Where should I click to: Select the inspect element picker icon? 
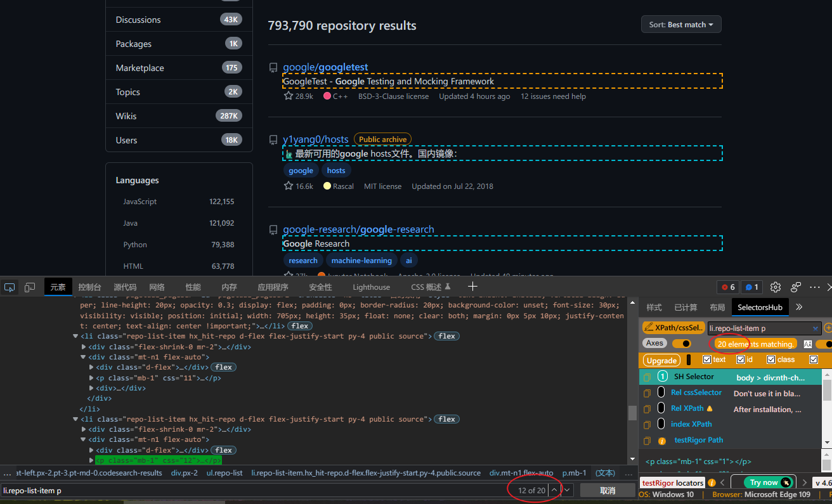[x=10, y=287]
